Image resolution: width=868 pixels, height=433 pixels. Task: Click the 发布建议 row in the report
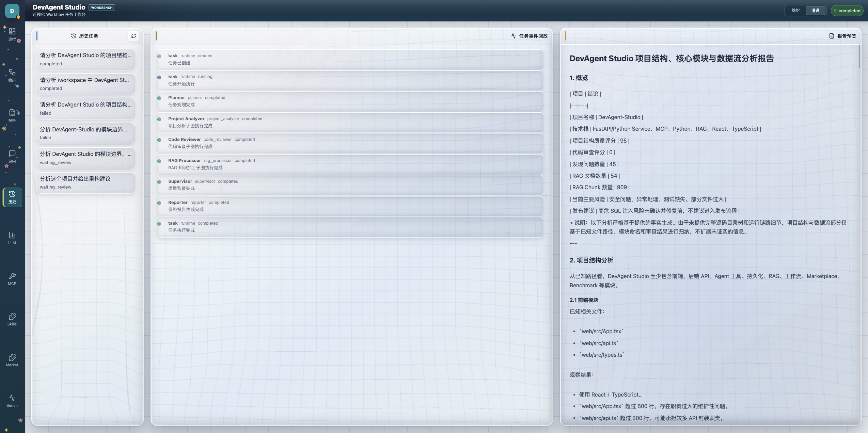pos(655,211)
